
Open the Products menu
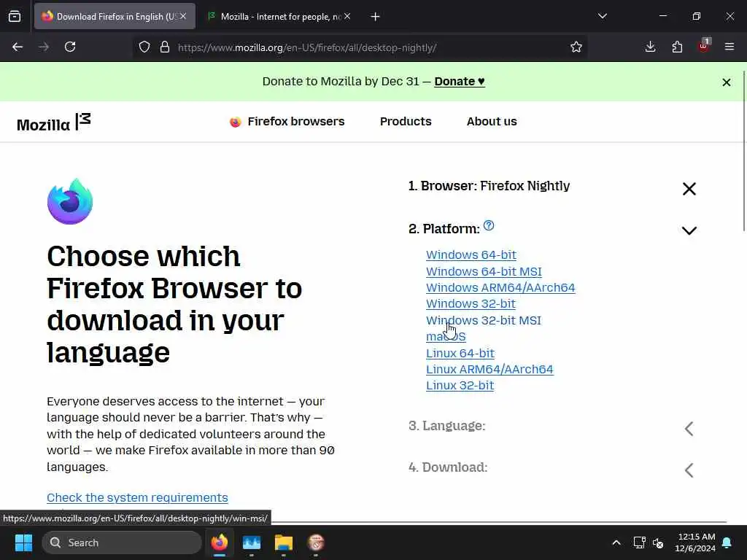pyautogui.click(x=406, y=122)
